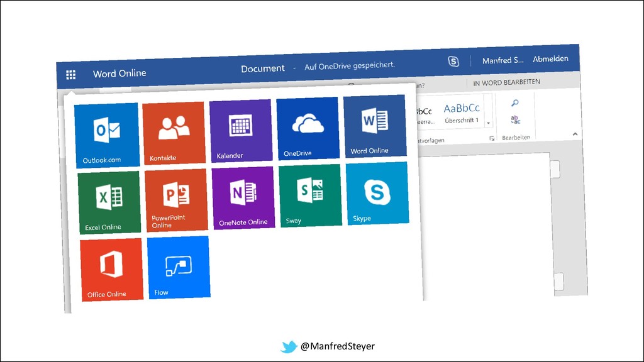This screenshot has width=644, height=362.
Task: Open the OneNote Online tile
Action: (x=243, y=197)
